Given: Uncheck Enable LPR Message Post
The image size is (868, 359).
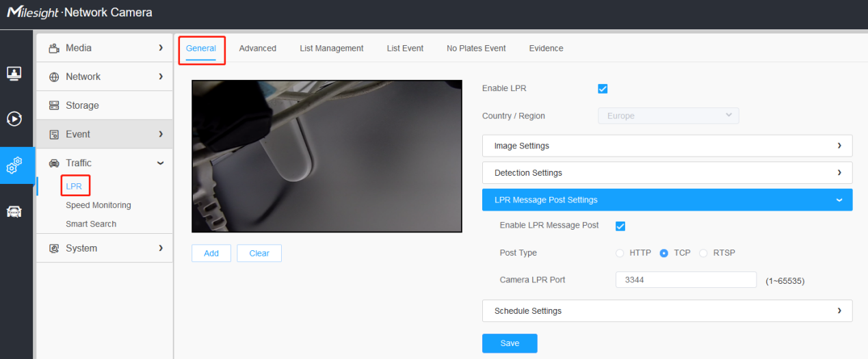Looking at the screenshot, I should tap(620, 226).
